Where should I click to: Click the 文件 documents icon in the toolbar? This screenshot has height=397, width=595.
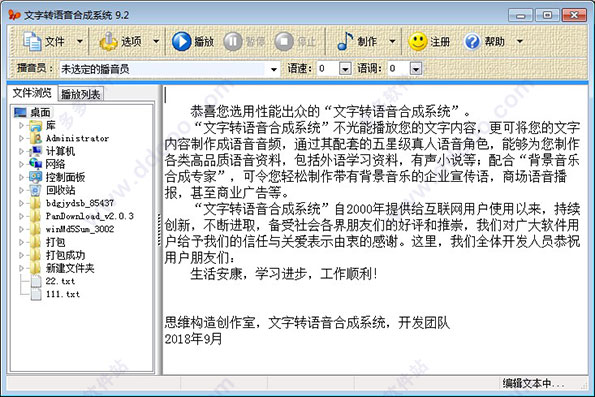point(32,41)
